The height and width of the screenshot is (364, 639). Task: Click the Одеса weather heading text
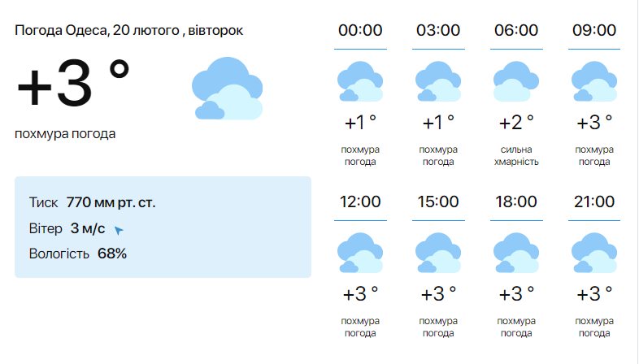point(128,30)
